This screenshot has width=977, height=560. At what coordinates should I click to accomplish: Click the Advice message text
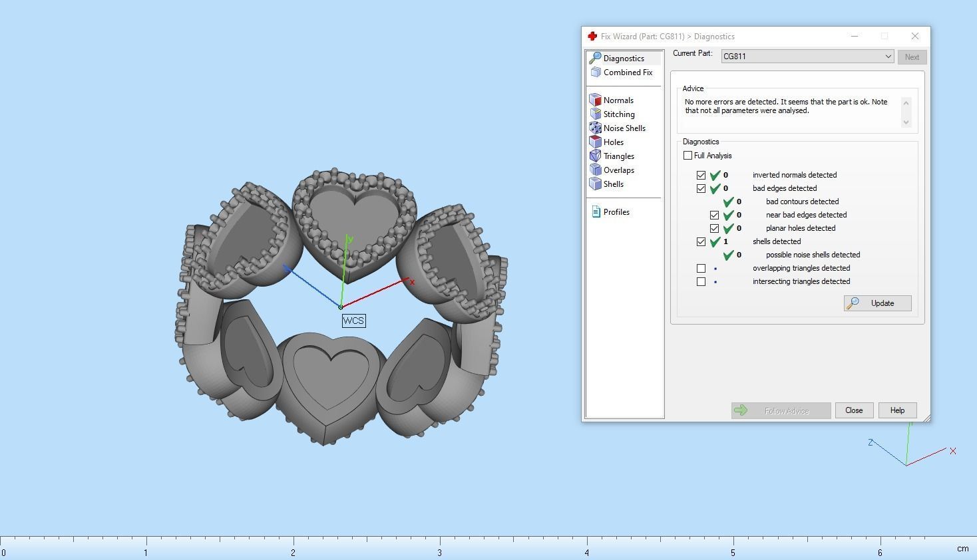pyautogui.click(x=786, y=106)
